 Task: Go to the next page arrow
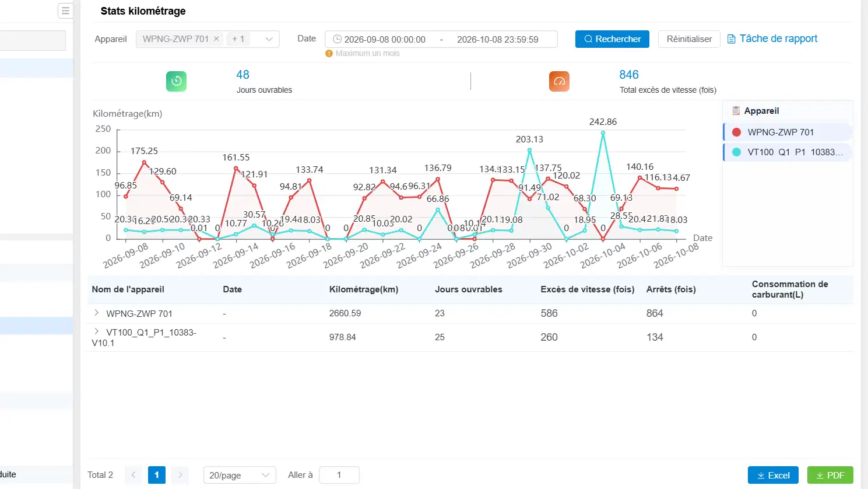coord(181,475)
